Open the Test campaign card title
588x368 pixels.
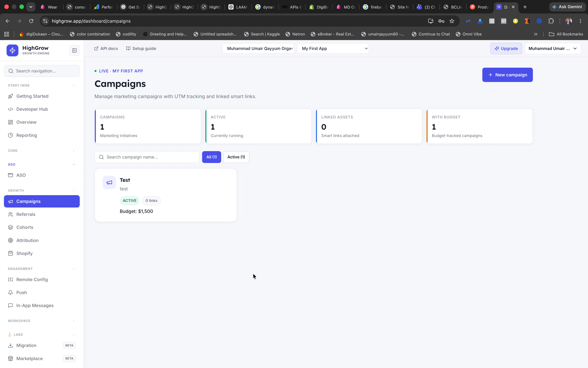point(125,180)
